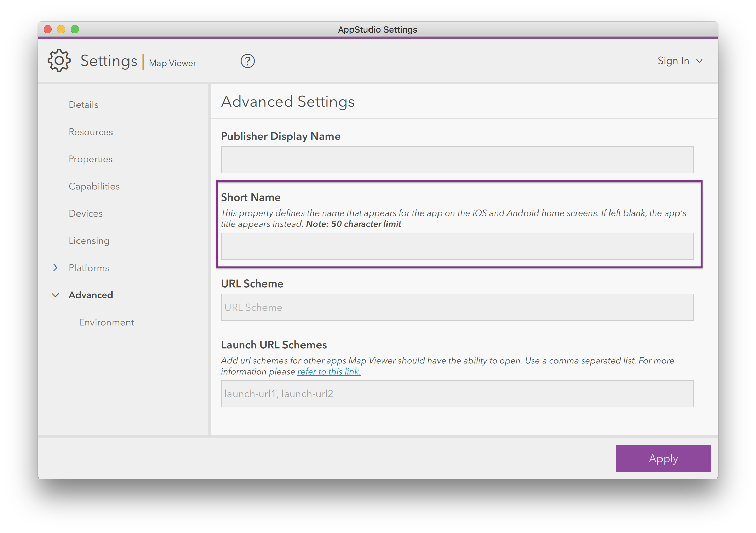Viewport: 756px width, 533px height.
Task: Click the green zoom window button
Action: (x=75, y=29)
